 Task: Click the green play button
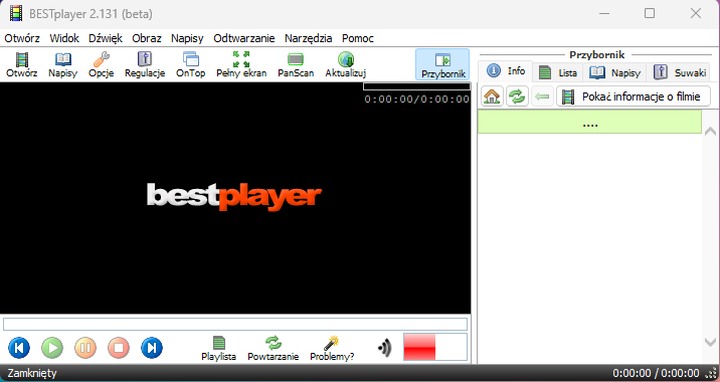click(x=52, y=348)
